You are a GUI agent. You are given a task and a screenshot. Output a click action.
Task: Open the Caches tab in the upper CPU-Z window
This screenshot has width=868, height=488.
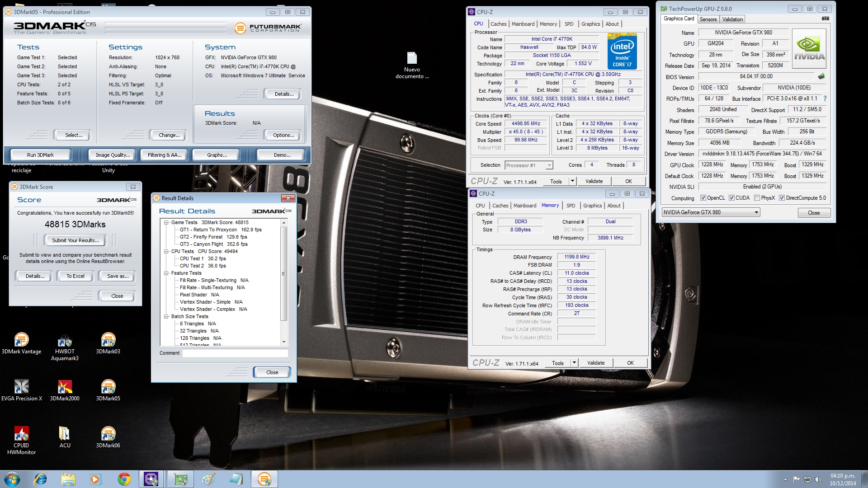pyautogui.click(x=498, y=24)
